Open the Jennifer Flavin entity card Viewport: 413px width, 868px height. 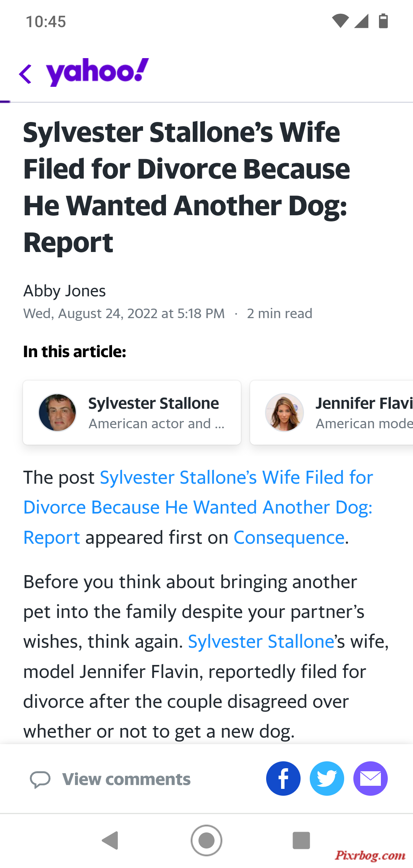click(x=332, y=413)
